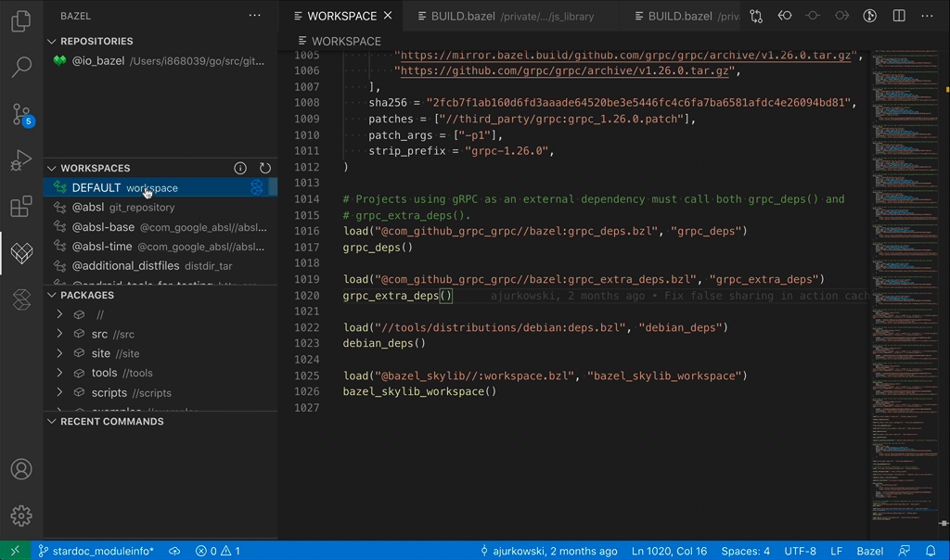Split the editor to the right
950x560 pixels.
click(x=899, y=16)
